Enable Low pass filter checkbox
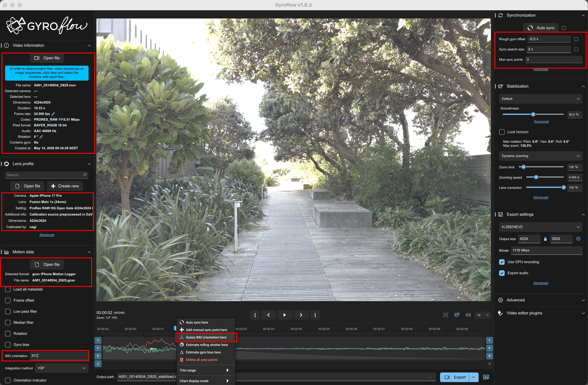The height and width of the screenshot is (385, 588). pos(8,312)
